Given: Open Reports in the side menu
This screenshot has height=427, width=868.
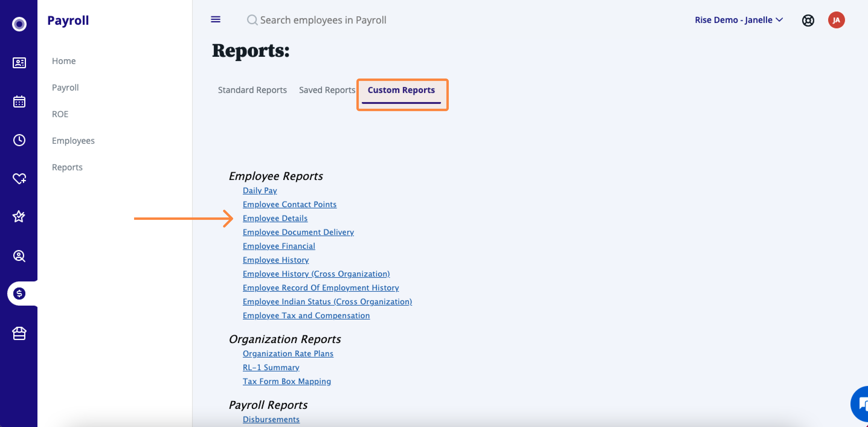Looking at the screenshot, I should pyautogui.click(x=67, y=168).
